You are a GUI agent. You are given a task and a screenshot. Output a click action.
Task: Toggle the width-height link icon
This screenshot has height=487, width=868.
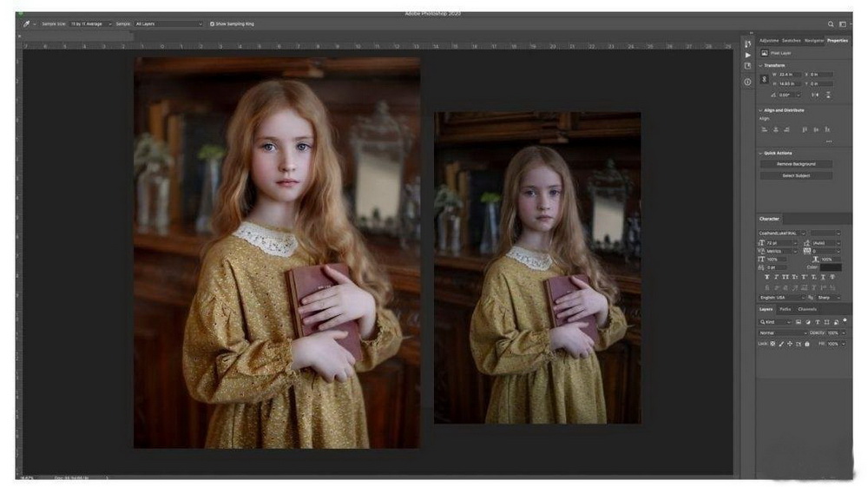(x=765, y=79)
